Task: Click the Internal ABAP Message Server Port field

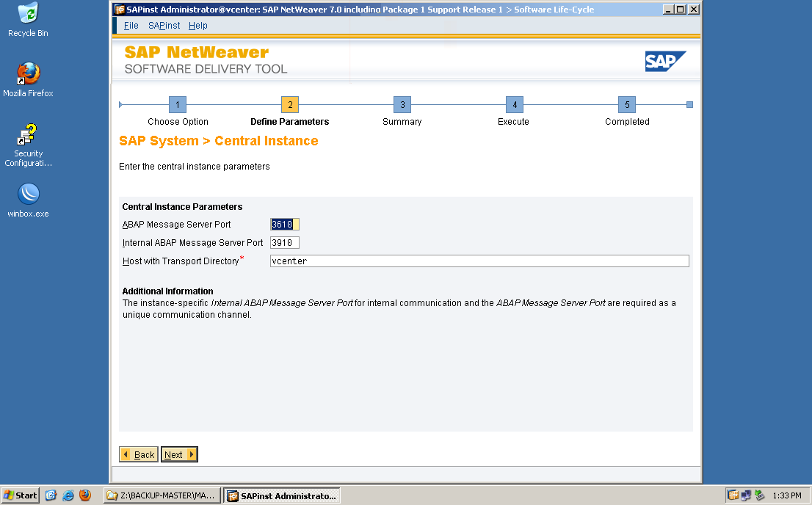Action: (x=285, y=242)
